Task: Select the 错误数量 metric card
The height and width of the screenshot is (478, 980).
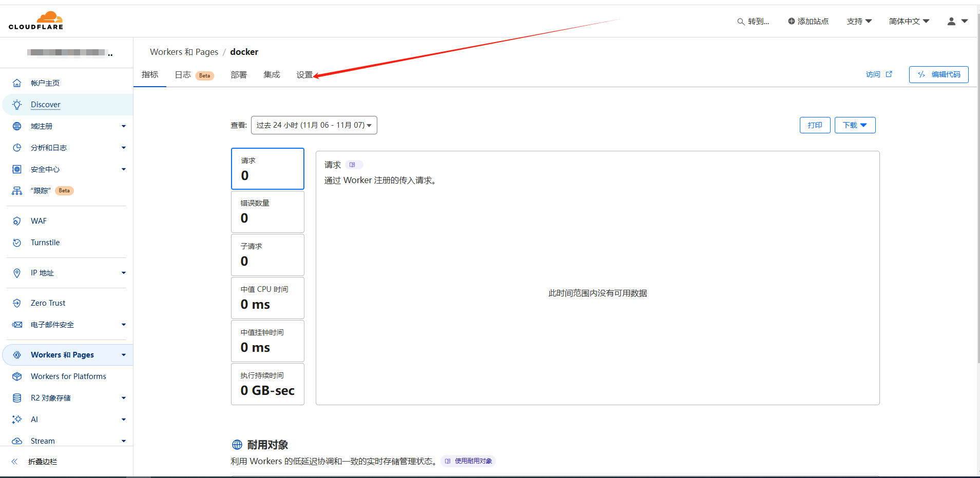Action: coord(267,212)
